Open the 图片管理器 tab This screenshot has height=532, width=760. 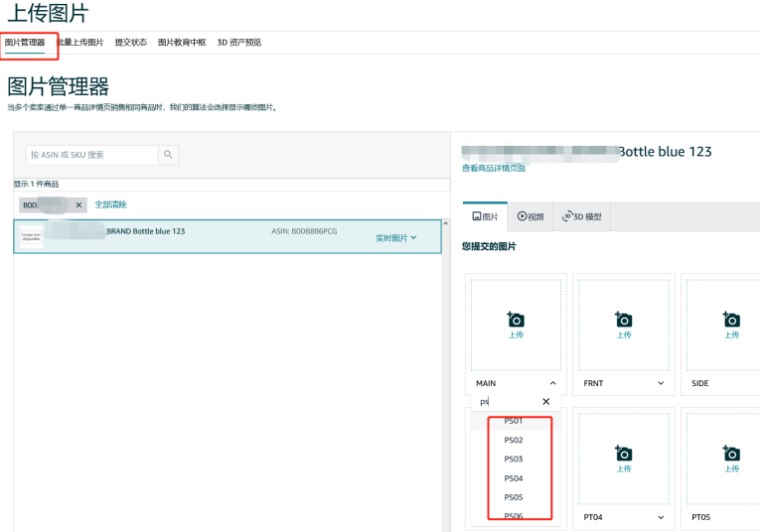pos(25,43)
